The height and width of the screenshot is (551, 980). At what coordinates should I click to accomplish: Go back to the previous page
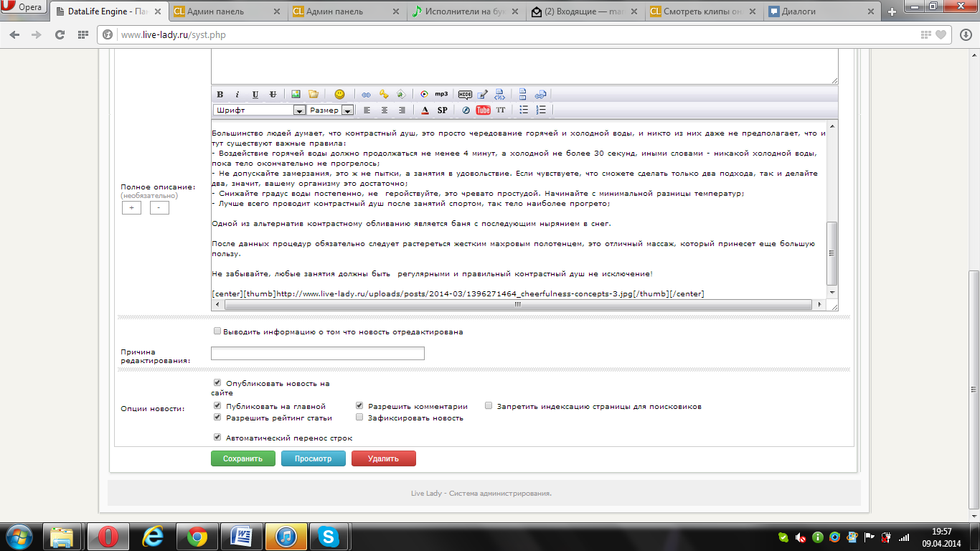point(16,34)
